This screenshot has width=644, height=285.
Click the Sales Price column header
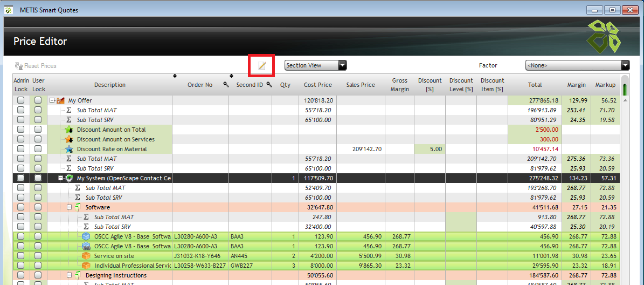click(x=361, y=85)
